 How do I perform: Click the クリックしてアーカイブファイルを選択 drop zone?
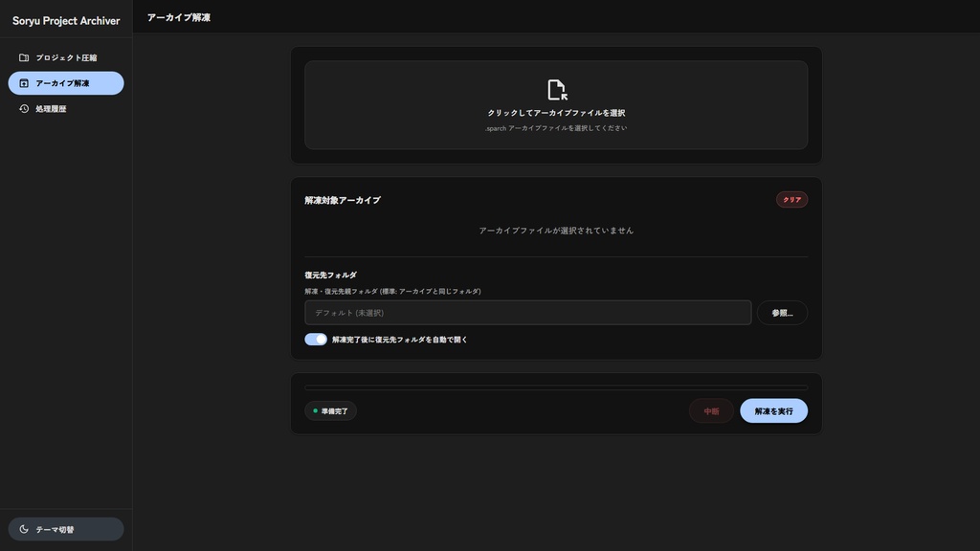click(556, 105)
